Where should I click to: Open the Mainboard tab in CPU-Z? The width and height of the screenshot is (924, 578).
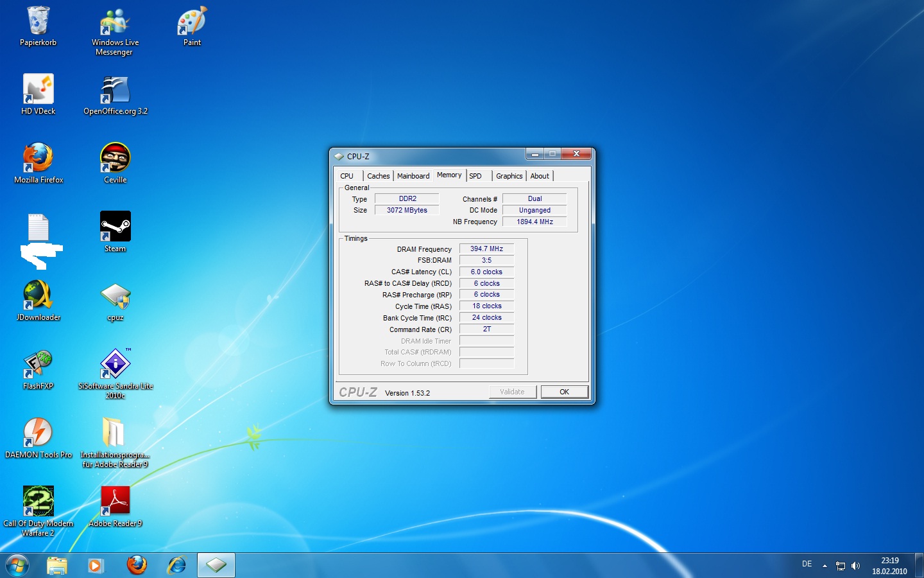coord(413,176)
